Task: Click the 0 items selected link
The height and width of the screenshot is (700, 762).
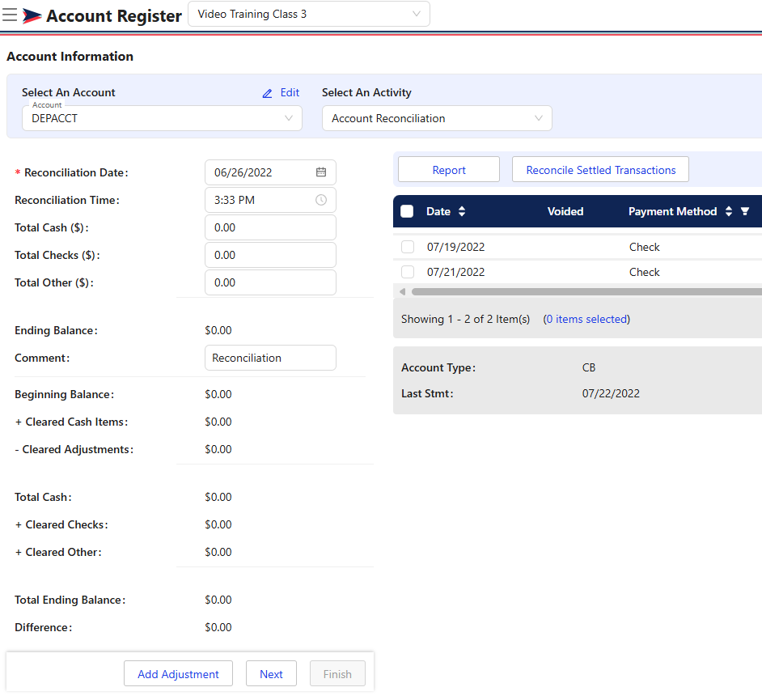Action: click(x=586, y=319)
